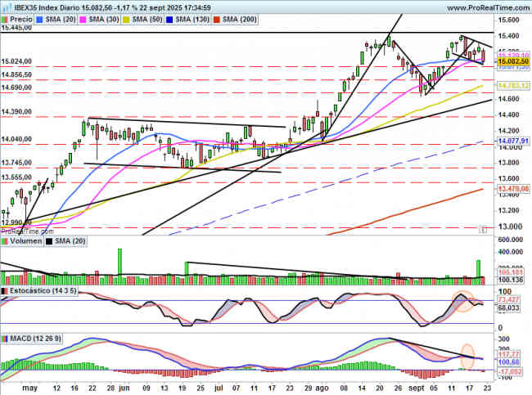532x395 pixels.
Task: Click the black volume SMA (20) swatch
Action: [x=49, y=241]
